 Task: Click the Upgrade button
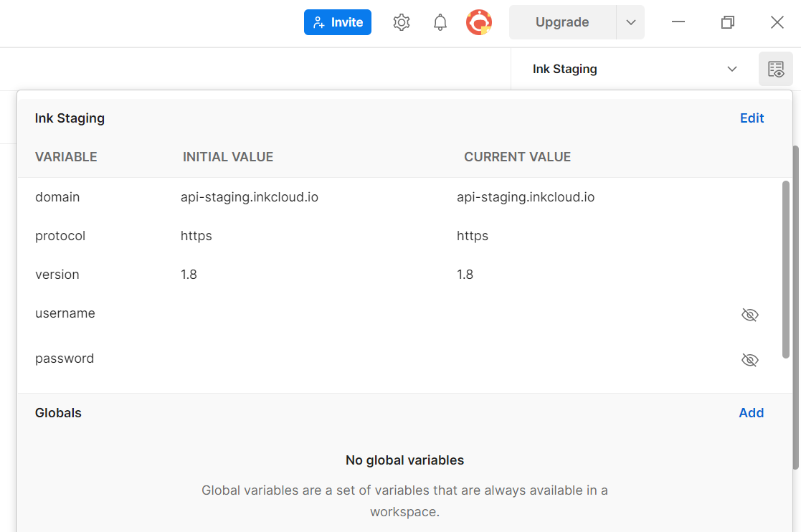tap(562, 22)
